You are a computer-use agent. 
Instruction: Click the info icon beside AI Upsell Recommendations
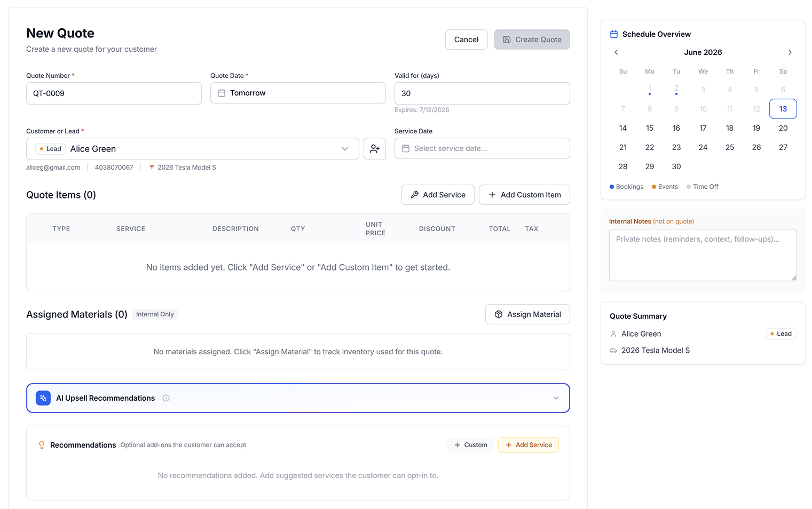(x=166, y=398)
